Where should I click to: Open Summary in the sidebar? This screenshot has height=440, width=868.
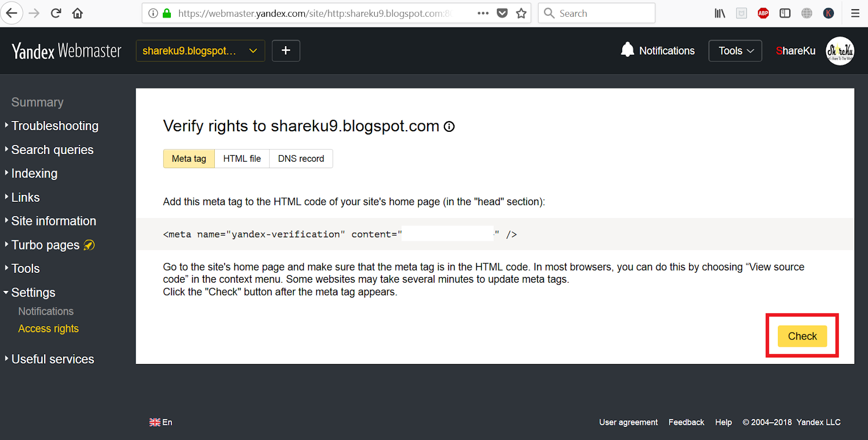click(x=37, y=102)
